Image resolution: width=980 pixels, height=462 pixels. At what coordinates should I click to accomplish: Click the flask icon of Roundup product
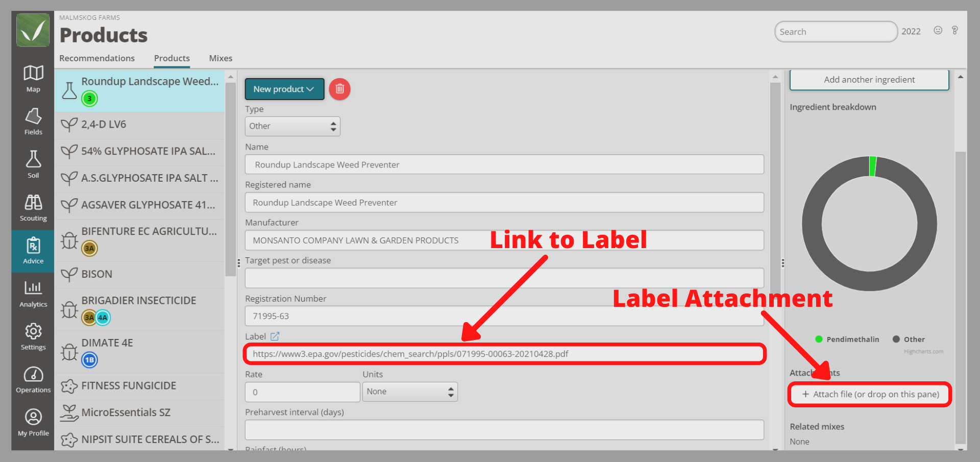click(69, 91)
